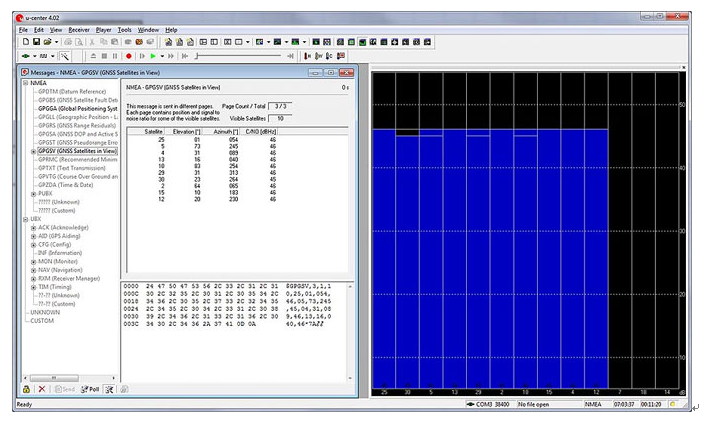Collapse the NMEA tree node
Viewport: 706px width, 422px height.
tap(25, 83)
